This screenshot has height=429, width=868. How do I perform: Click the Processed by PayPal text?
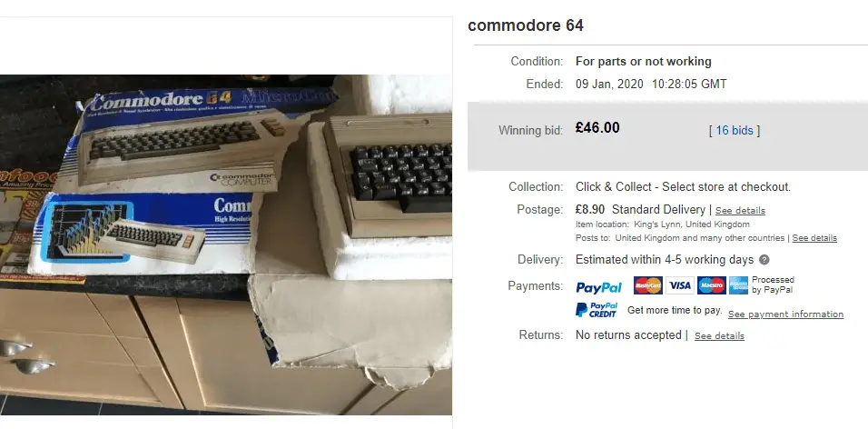(773, 284)
